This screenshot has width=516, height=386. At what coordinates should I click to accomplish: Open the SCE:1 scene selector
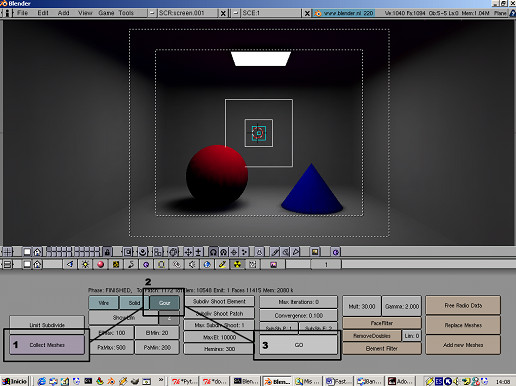pyautogui.click(x=269, y=13)
